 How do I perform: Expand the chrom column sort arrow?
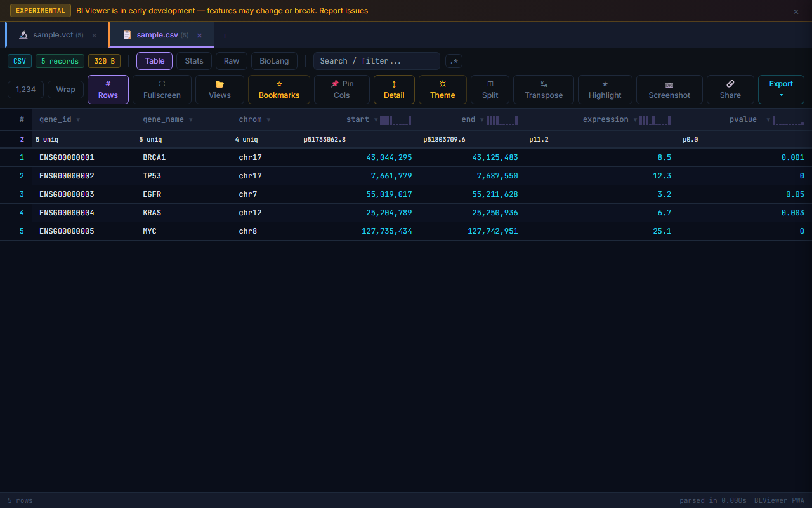click(x=268, y=120)
